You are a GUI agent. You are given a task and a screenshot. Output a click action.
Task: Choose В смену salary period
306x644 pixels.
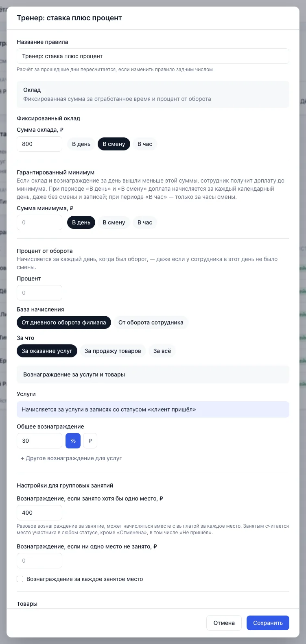click(x=114, y=144)
